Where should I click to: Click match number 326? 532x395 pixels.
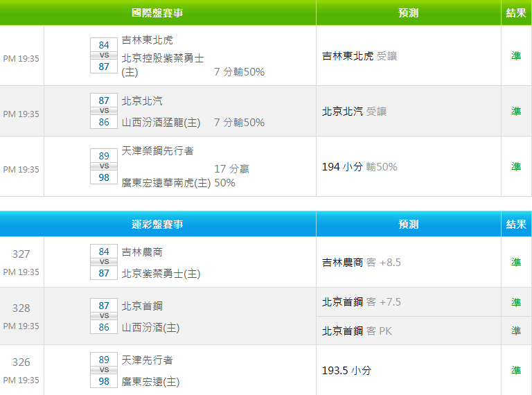pyautogui.click(x=21, y=362)
